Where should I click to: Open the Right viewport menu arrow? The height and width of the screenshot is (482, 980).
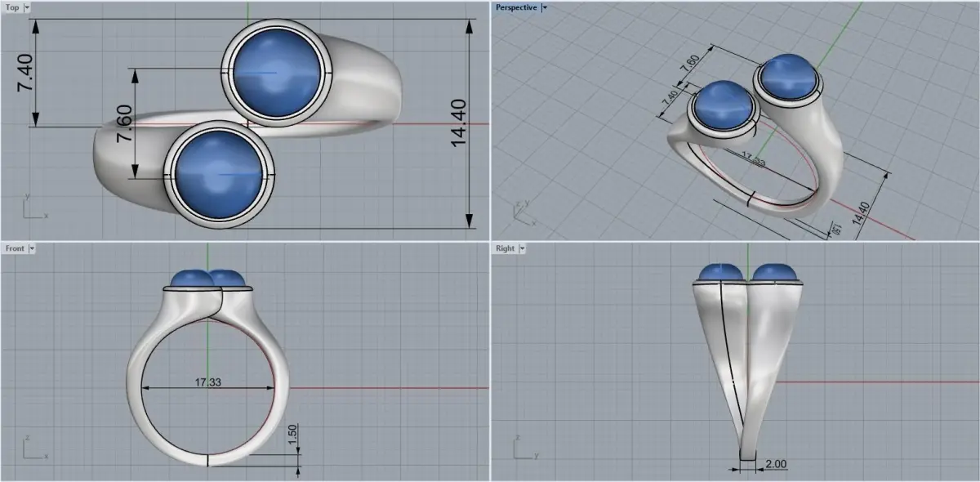(522, 248)
